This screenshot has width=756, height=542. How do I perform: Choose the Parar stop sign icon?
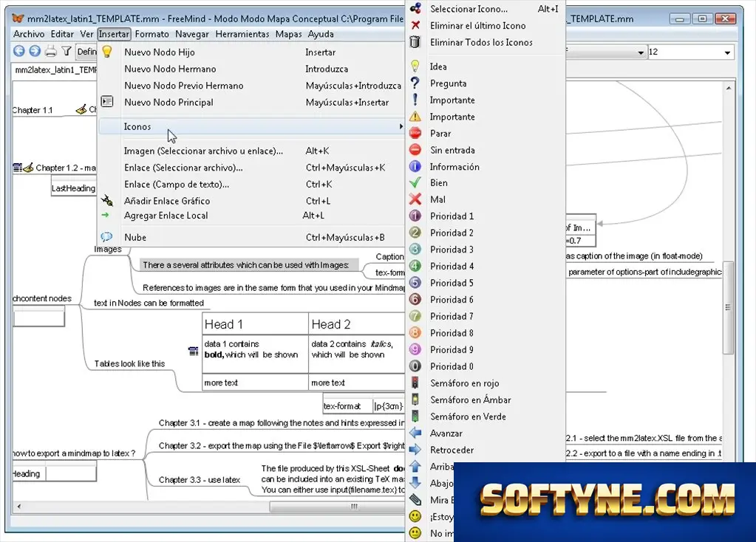click(x=415, y=133)
